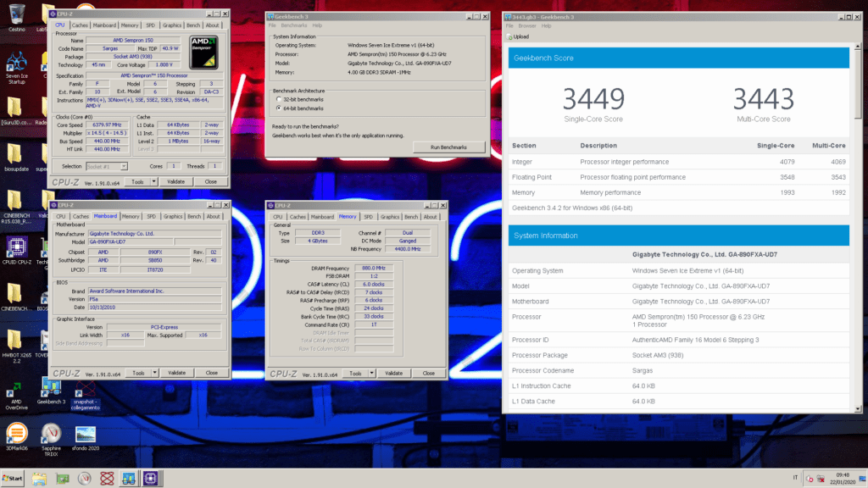Click the Chipset value 890FX

(x=155, y=252)
